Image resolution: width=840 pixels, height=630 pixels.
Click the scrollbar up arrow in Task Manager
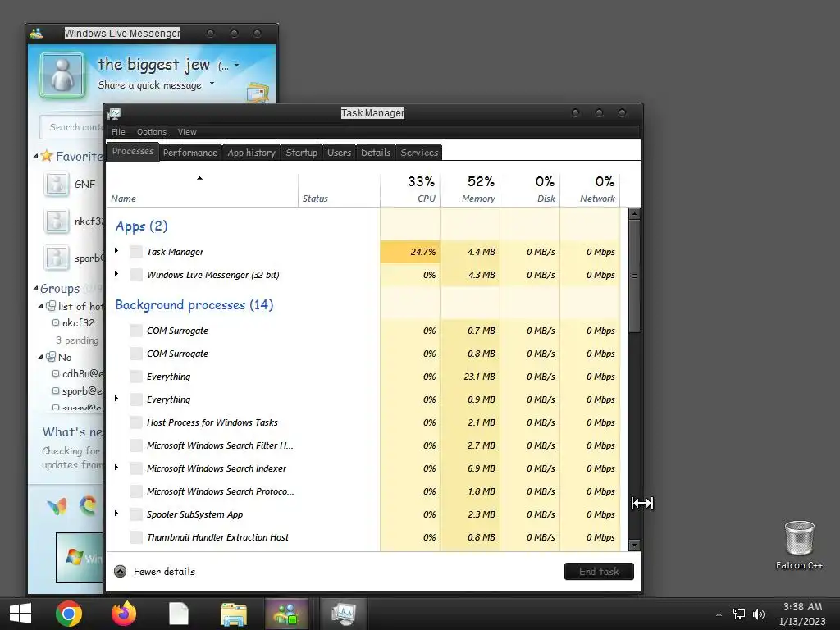[x=634, y=214]
